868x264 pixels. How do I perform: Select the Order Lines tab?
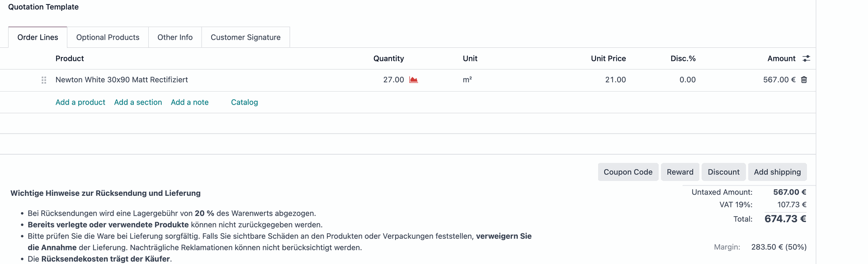coord(38,37)
